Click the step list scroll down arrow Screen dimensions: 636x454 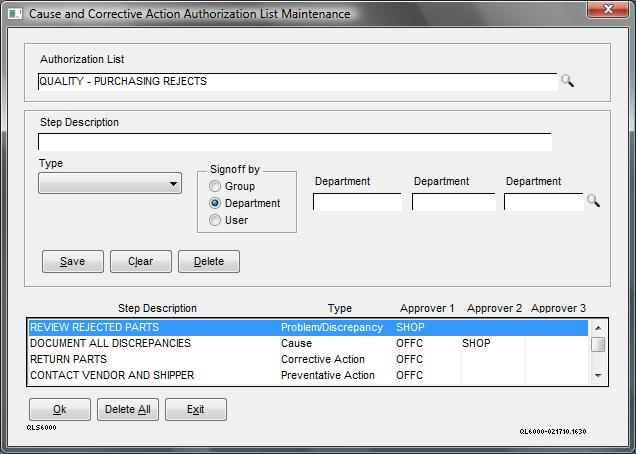(x=598, y=376)
